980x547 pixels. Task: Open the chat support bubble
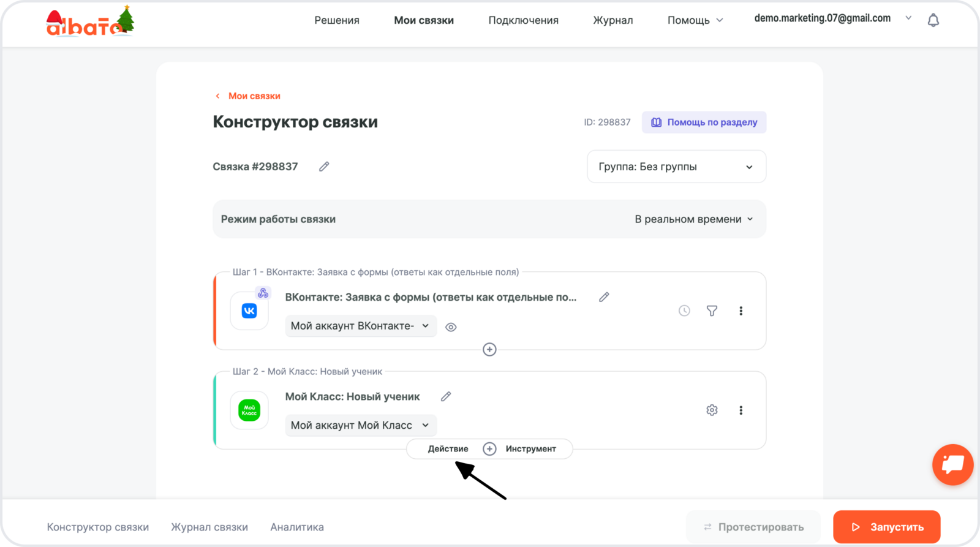coord(952,464)
